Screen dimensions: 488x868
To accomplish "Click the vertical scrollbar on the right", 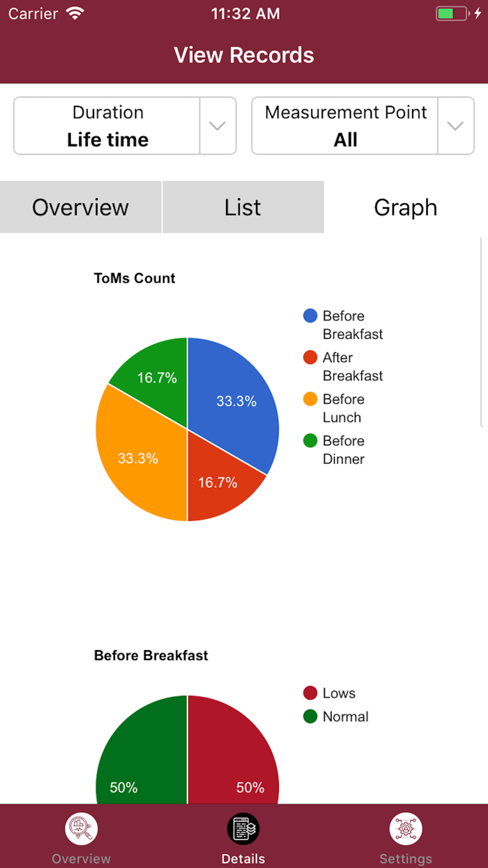I will (482, 332).
